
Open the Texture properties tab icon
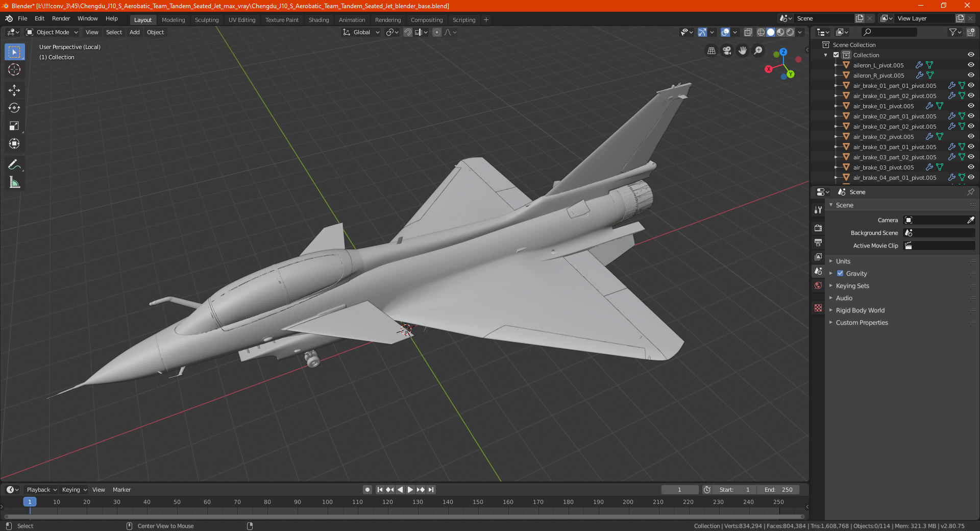818,308
